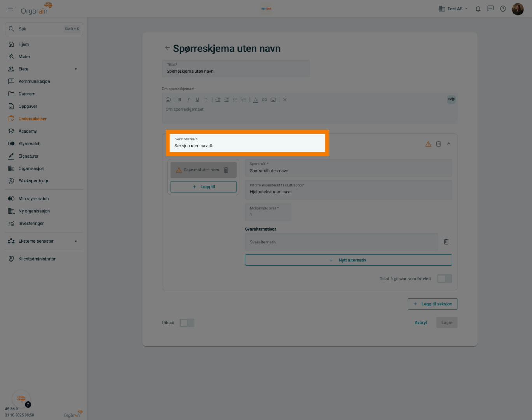Toggle bold formatting in the editor

(180, 100)
